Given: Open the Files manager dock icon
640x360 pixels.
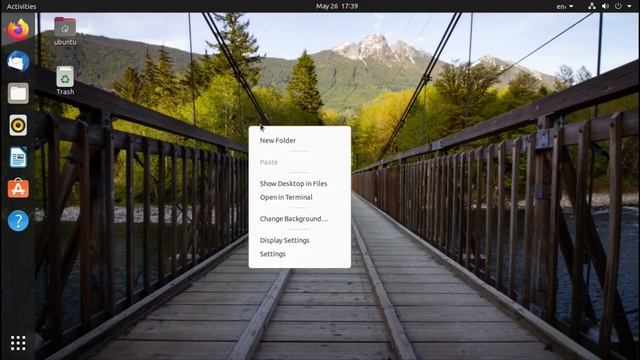Looking at the screenshot, I should [18, 93].
